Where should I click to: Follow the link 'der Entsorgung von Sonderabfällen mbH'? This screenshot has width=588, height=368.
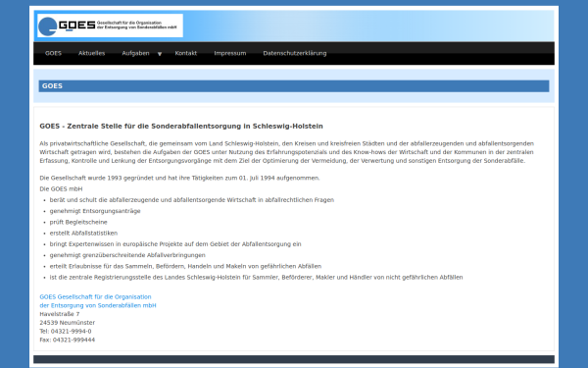tap(98, 305)
